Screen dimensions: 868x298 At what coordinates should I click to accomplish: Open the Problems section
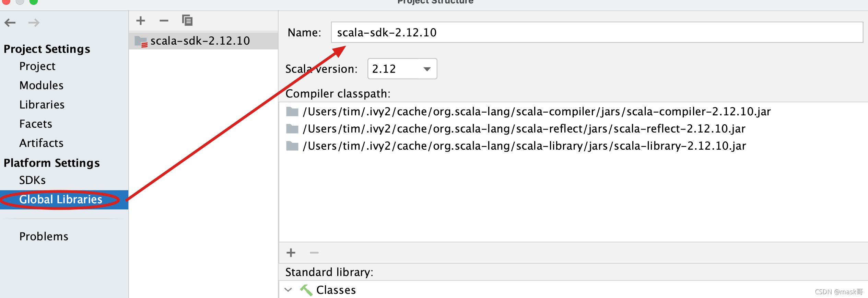44,236
